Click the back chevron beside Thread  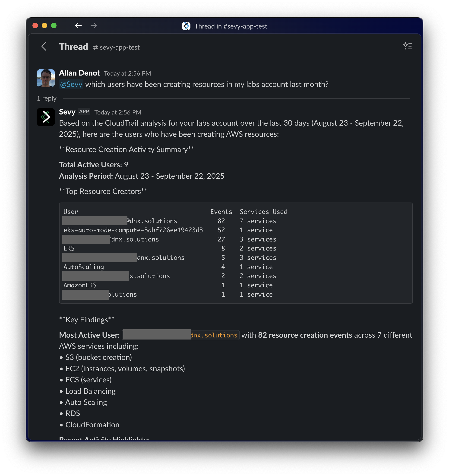[44, 46]
